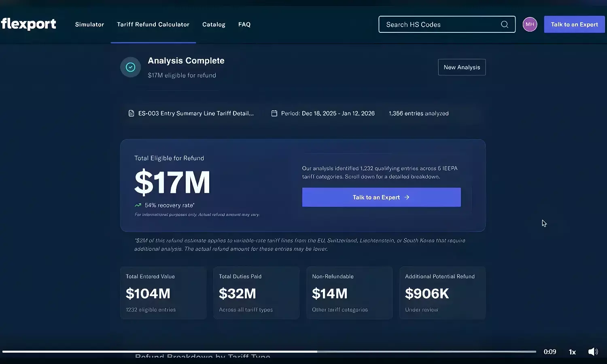Click the Analysis Complete checkmark icon
Viewport: 607px width, 364px height.
[x=130, y=67]
